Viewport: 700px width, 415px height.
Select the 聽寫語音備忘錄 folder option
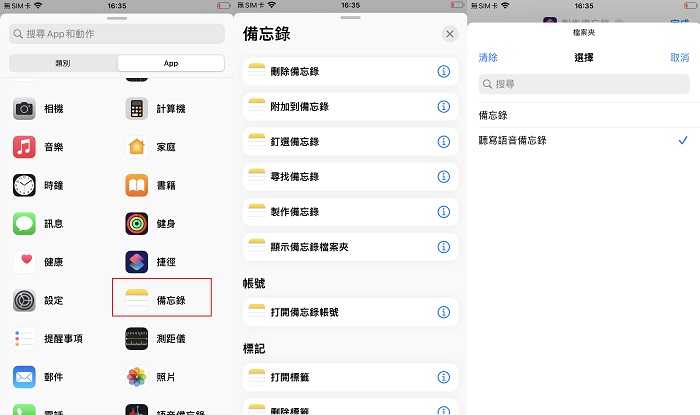[584, 140]
